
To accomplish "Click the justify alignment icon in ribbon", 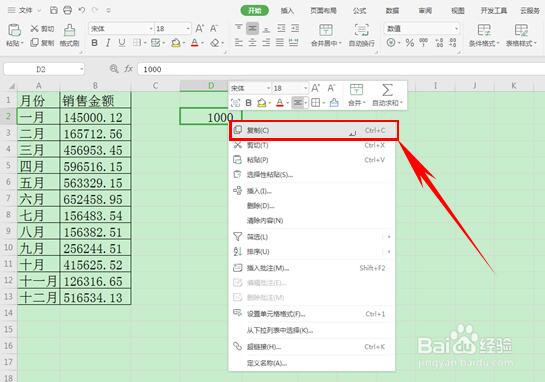I will click(x=280, y=43).
